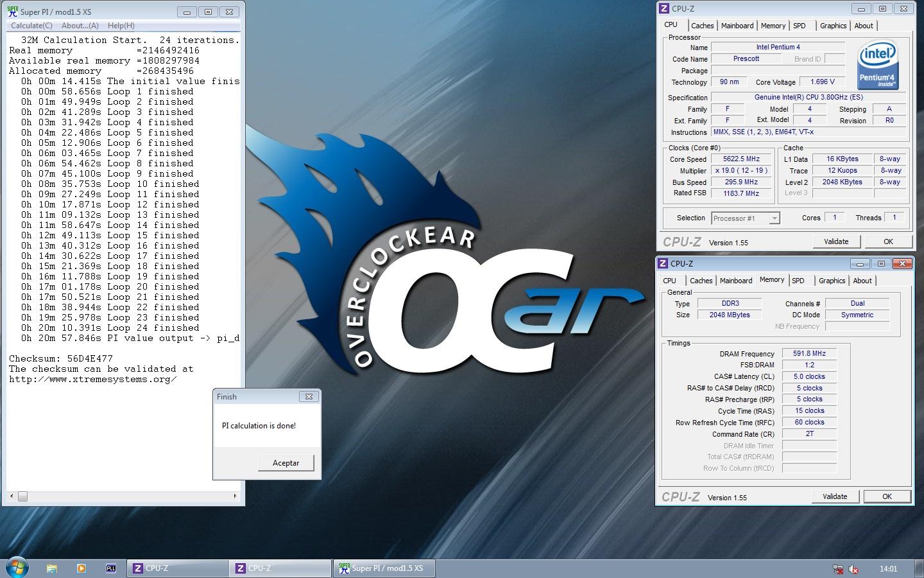The width and height of the screenshot is (924, 578).
Task: Switch to Mainboard tab in top CPU-Z
Action: (737, 26)
